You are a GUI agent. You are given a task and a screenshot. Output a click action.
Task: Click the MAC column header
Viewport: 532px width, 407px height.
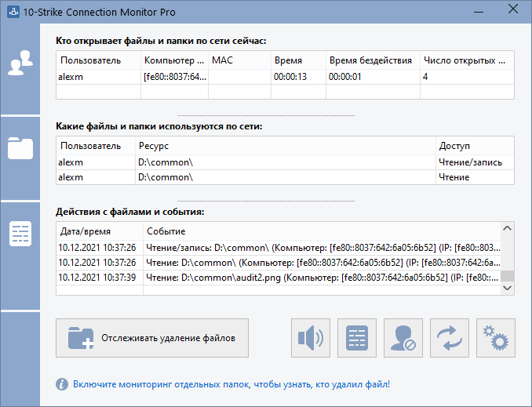click(x=239, y=60)
